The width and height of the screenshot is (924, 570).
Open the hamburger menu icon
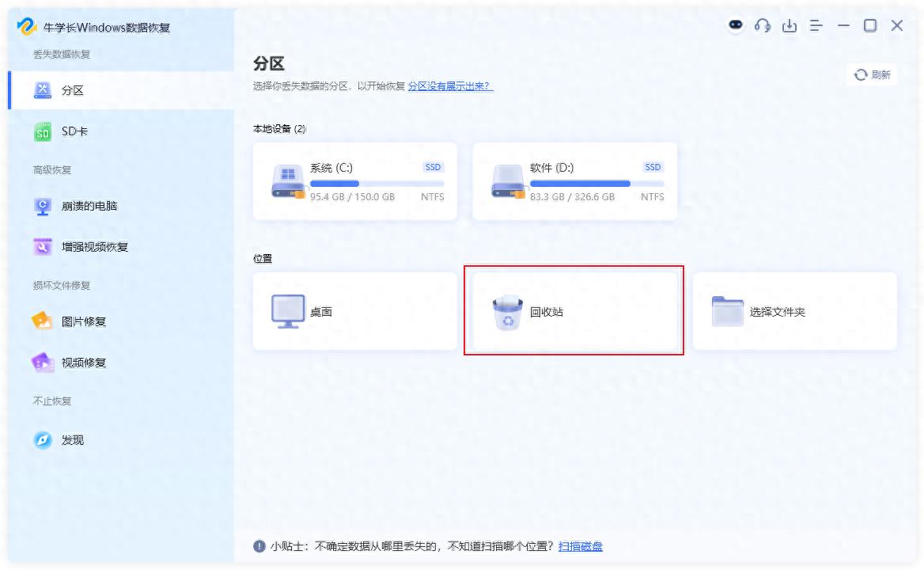coord(816,25)
